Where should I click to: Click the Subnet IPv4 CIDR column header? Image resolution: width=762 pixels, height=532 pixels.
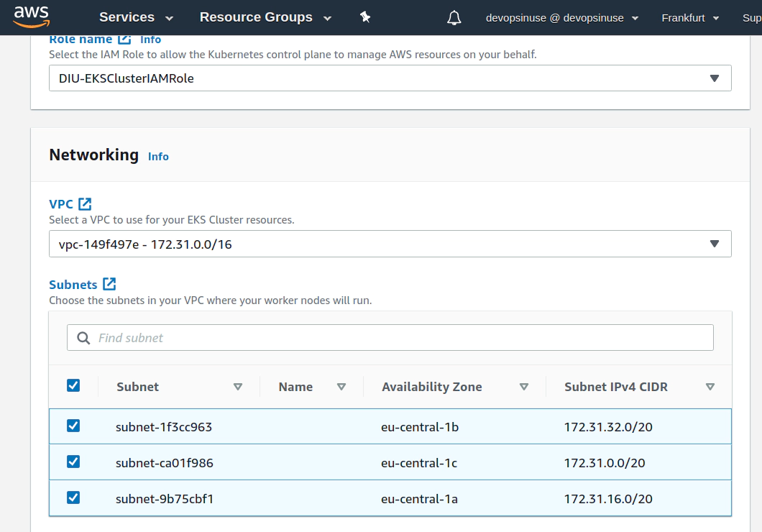616,387
